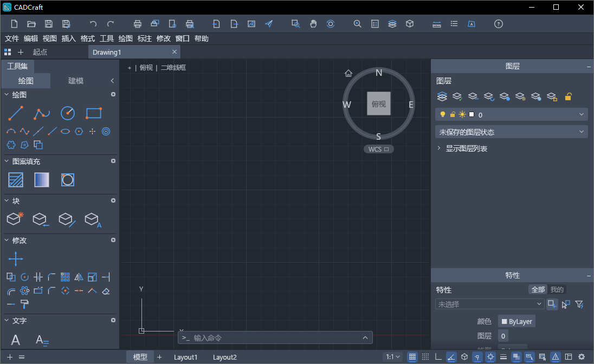Select the multiline Text tool

click(42, 340)
